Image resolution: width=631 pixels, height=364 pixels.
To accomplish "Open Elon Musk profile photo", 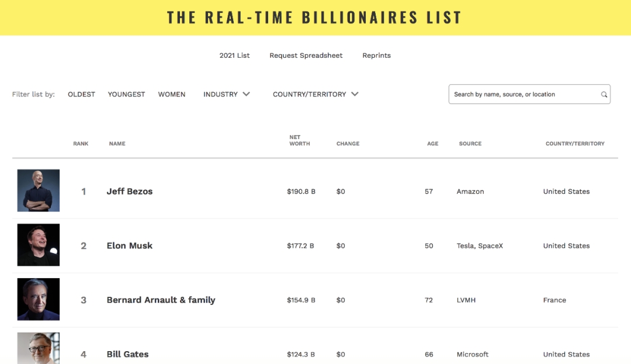I will (39, 245).
